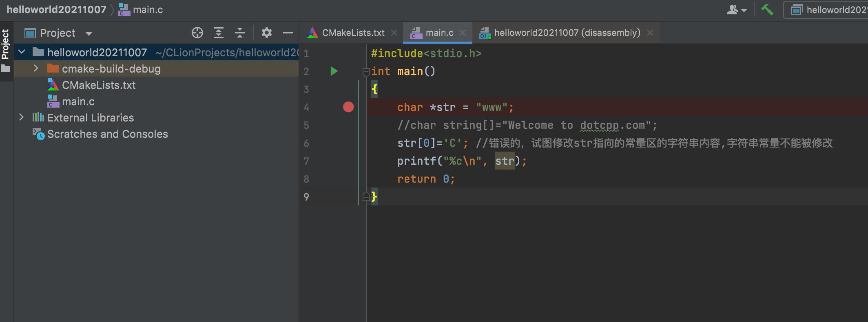Click the Collapse All icon in Project panel

pyautogui.click(x=240, y=33)
